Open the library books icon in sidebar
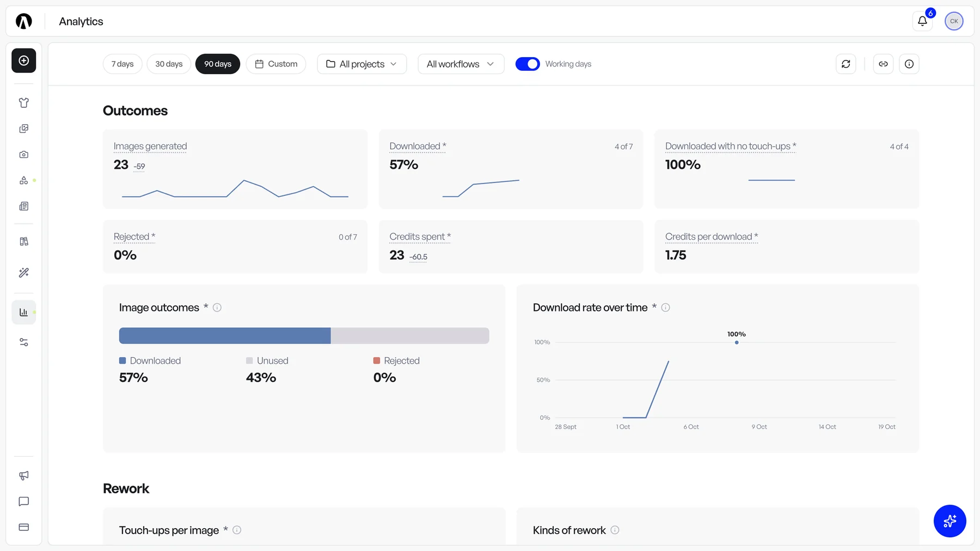Viewport: 980px width, 551px height. [x=24, y=241]
